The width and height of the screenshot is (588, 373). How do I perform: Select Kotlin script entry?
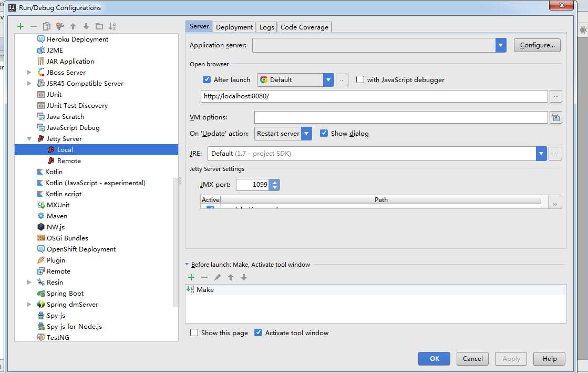click(x=63, y=194)
